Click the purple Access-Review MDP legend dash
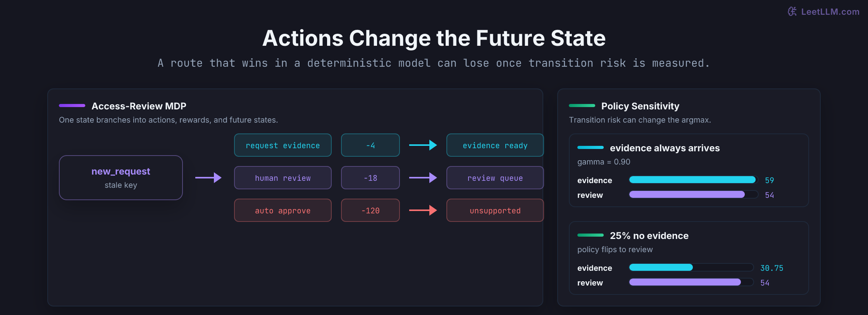The image size is (868, 315). pos(72,106)
